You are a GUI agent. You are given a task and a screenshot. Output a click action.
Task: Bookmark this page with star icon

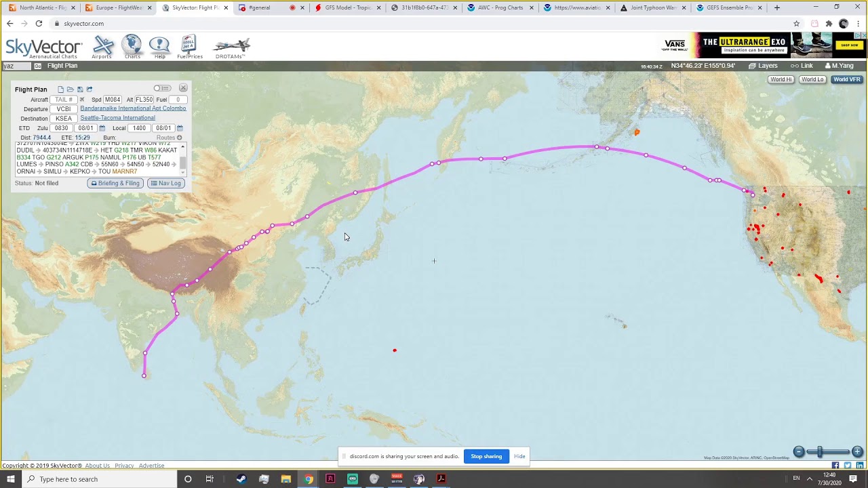[796, 23]
